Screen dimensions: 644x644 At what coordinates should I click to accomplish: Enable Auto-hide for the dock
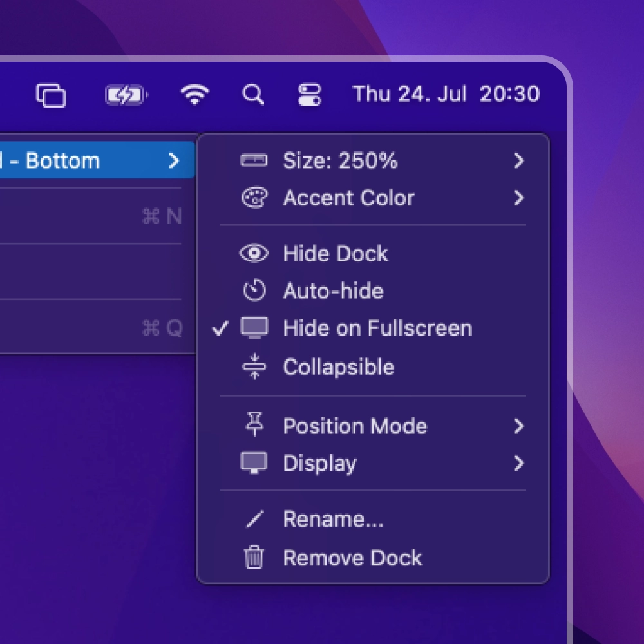point(332,291)
